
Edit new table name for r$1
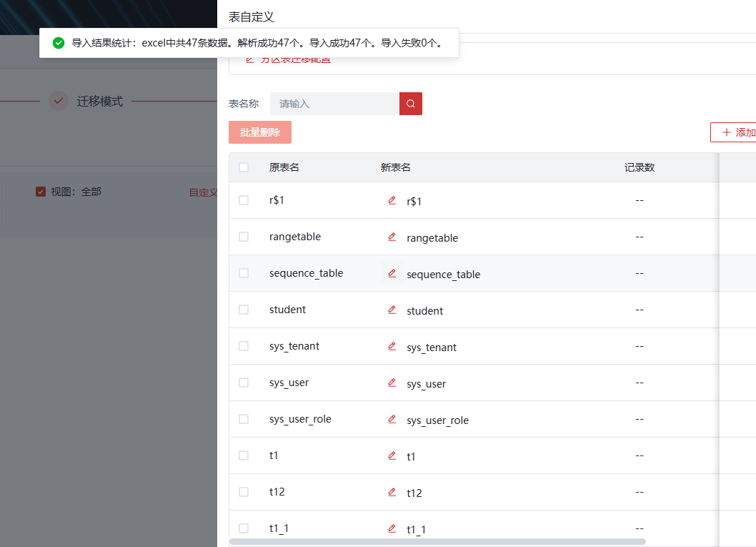tap(392, 200)
